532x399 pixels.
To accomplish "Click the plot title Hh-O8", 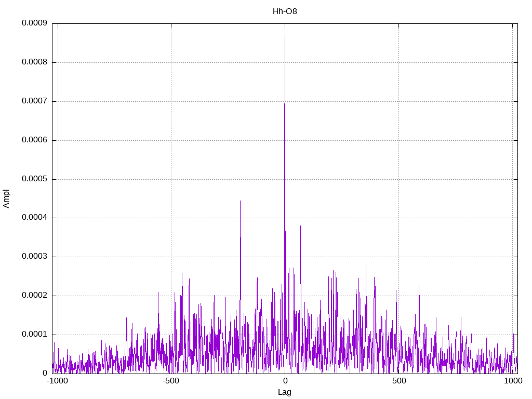I will (285, 11).
